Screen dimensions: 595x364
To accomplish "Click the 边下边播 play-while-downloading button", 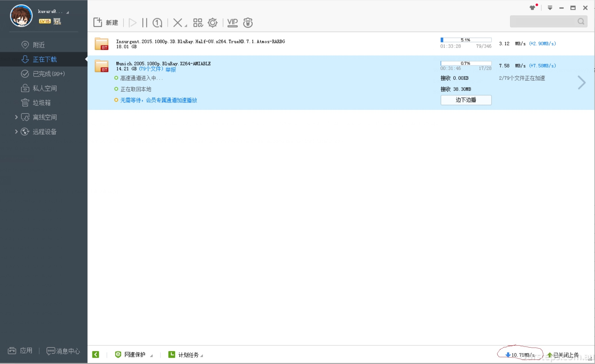I will [466, 100].
